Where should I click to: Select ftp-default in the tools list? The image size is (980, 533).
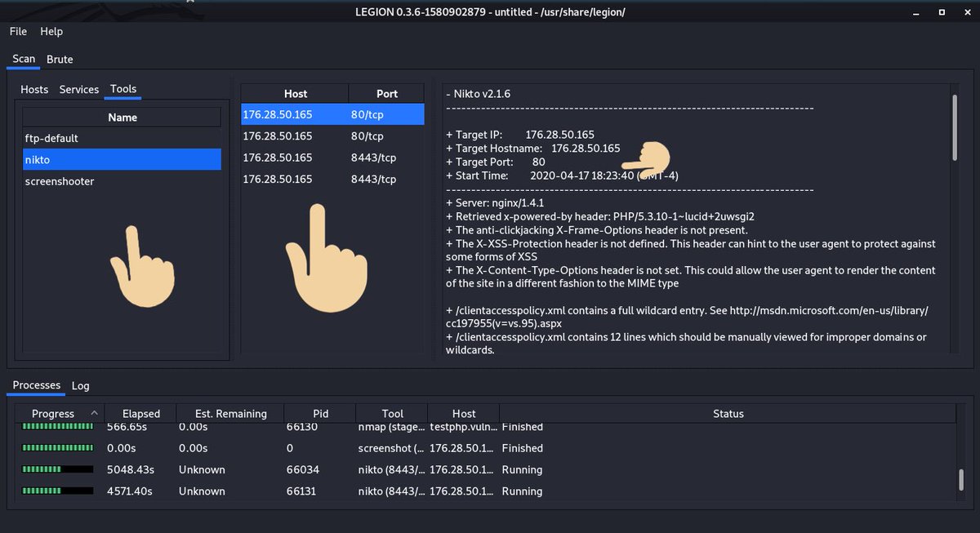pyautogui.click(x=122, y=139)
